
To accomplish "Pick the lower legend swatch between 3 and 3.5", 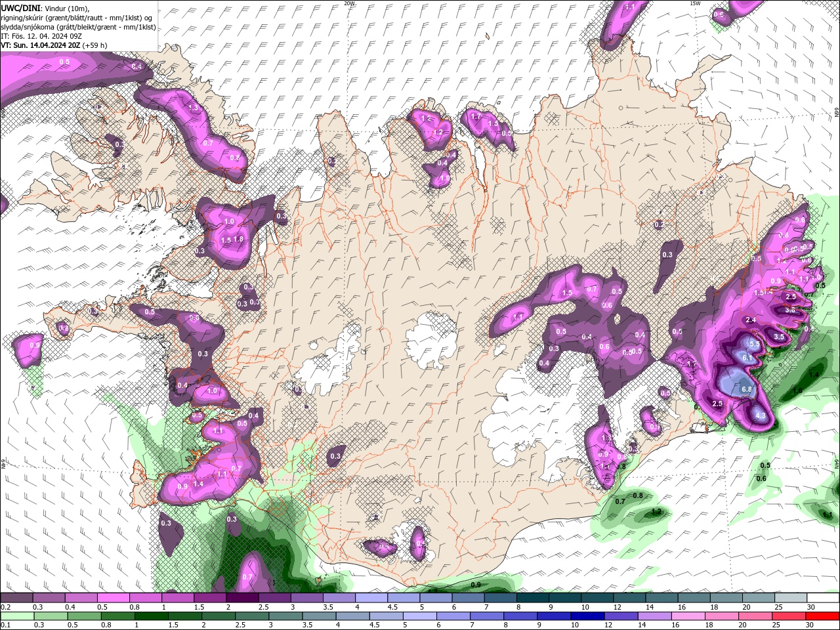I will click(285, 616).
